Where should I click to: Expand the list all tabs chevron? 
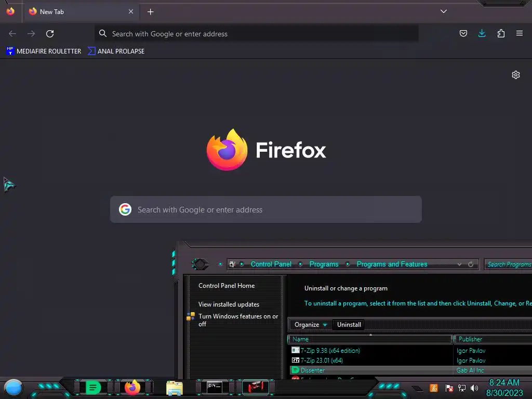tap(444, 11)
